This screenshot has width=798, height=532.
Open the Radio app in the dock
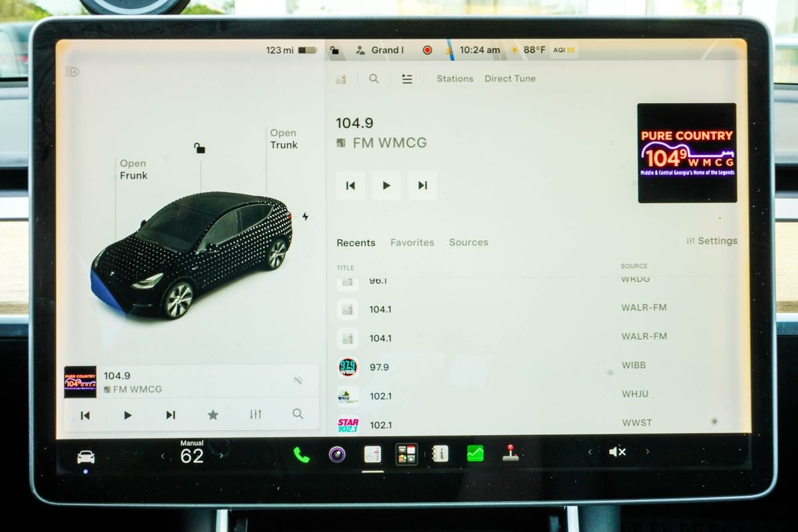click(372, 454)
